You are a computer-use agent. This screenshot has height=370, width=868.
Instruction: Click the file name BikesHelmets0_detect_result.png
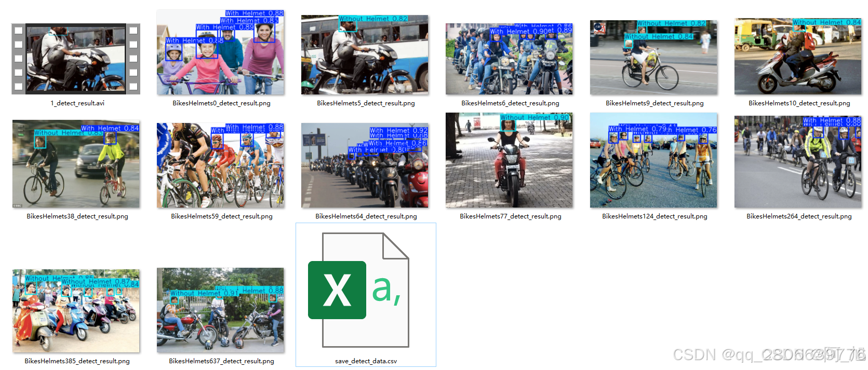click(221, 103)
